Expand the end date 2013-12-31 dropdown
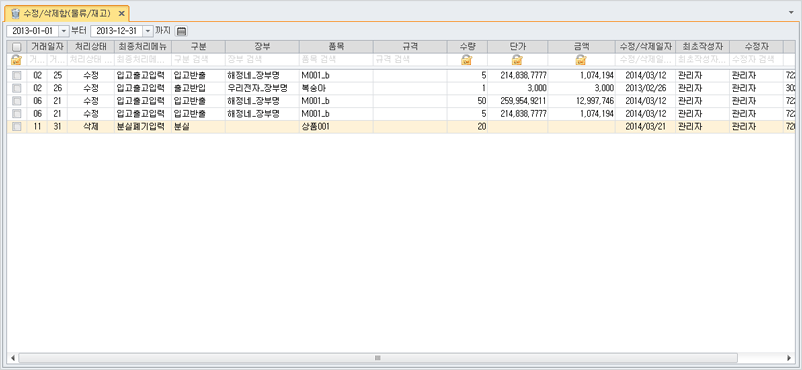 tap(148, 31)
